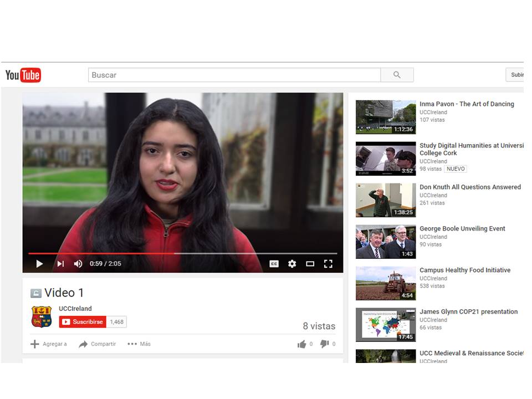Dislike the video with thumbs down

325,344
